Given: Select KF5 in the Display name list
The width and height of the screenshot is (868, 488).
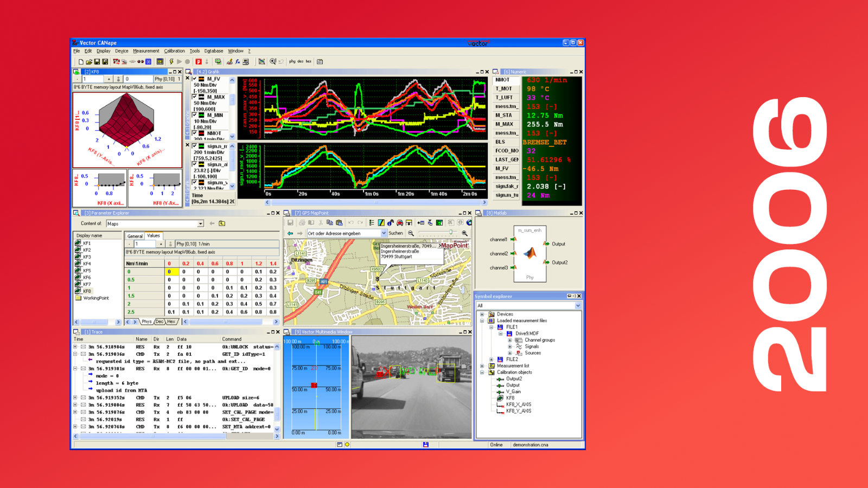Looking at the screenshot, I should [87, 271].
